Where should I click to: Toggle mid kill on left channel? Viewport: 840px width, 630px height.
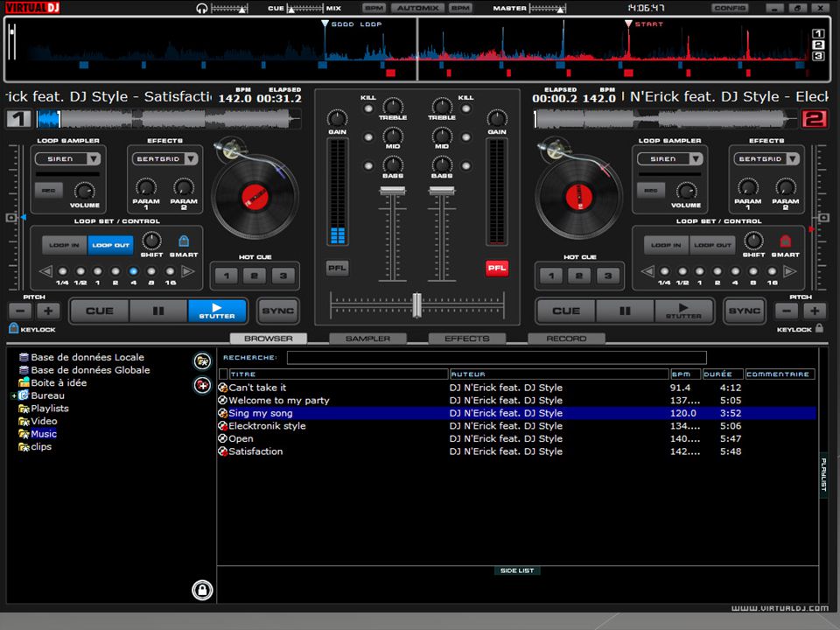click(368, 137)
